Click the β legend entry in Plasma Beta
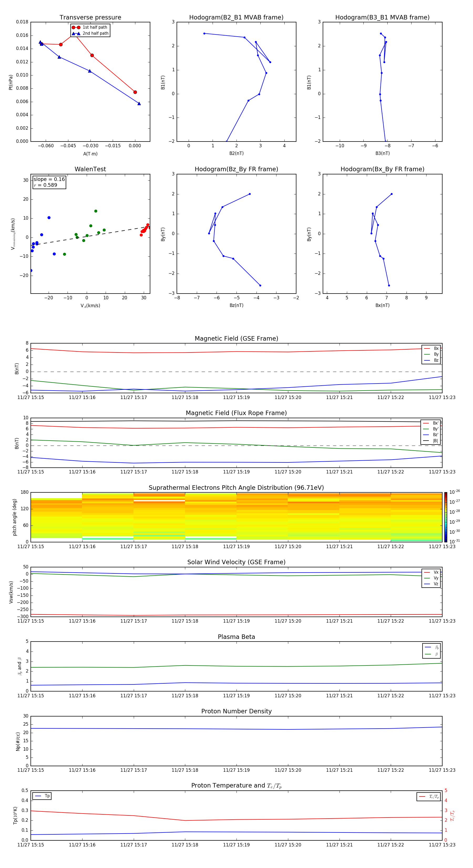Image resolution: width=473 pixels, height=868 pixels. [x=431, y=654]
